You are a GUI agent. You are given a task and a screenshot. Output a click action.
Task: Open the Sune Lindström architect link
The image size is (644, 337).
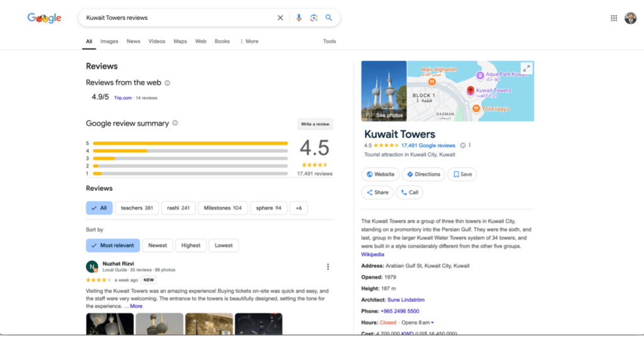coord(406,300)
